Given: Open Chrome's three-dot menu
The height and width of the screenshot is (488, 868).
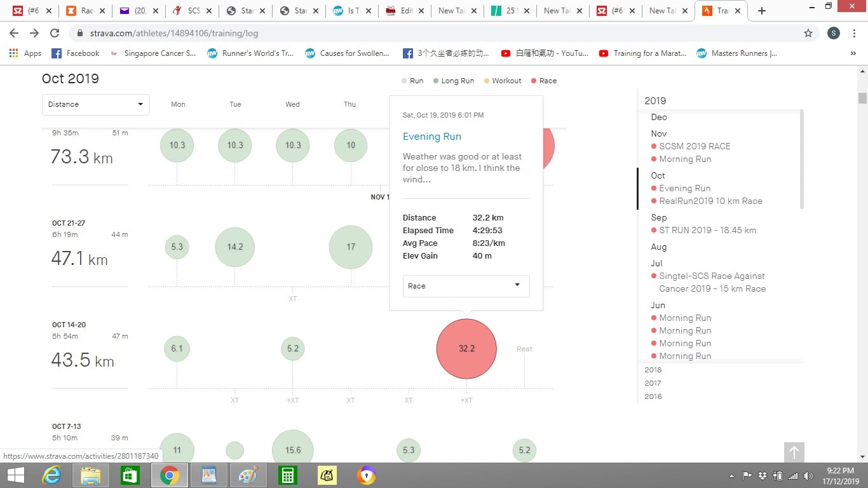Looking at the screenshot, I should pyautogui.click(x=855, y=33).
